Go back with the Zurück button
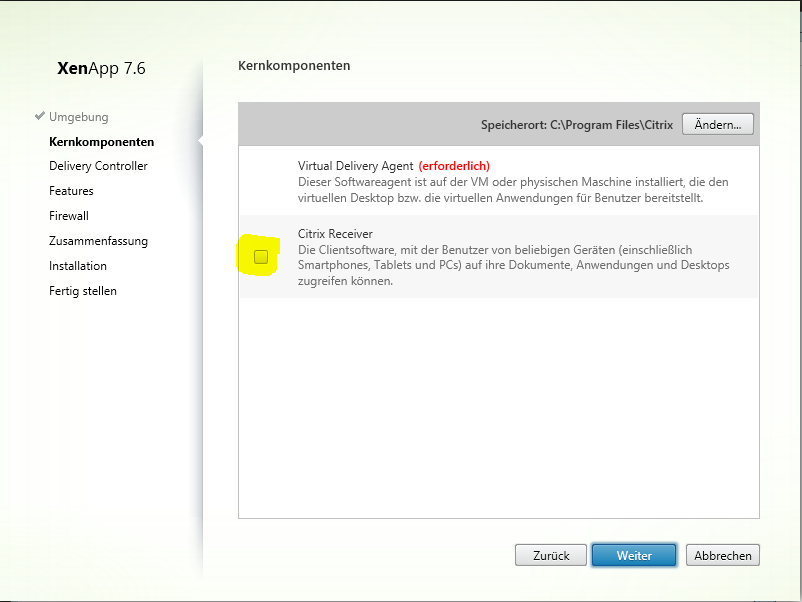This screenshot has width=802, height=602. pos(551,555)
